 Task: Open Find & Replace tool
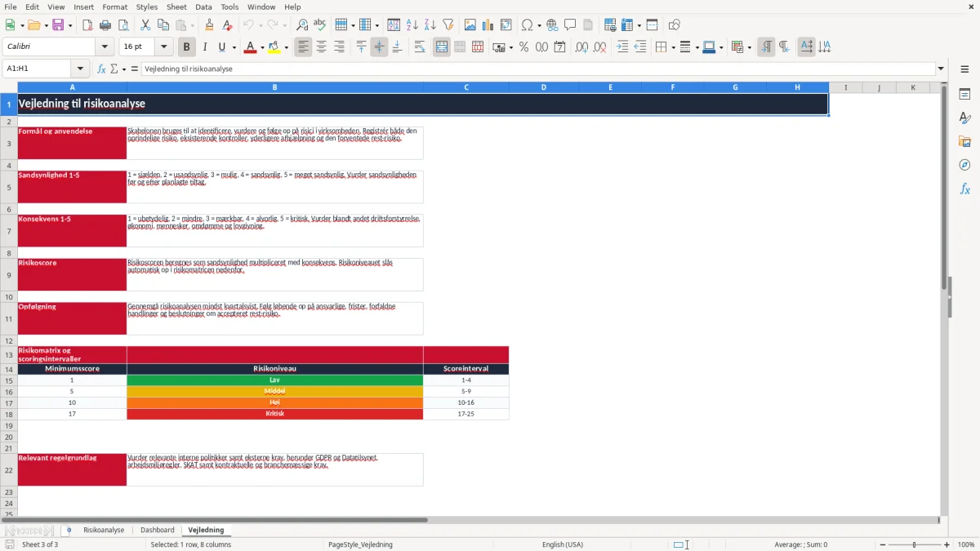pyautogui.click(x=302, y=25)
